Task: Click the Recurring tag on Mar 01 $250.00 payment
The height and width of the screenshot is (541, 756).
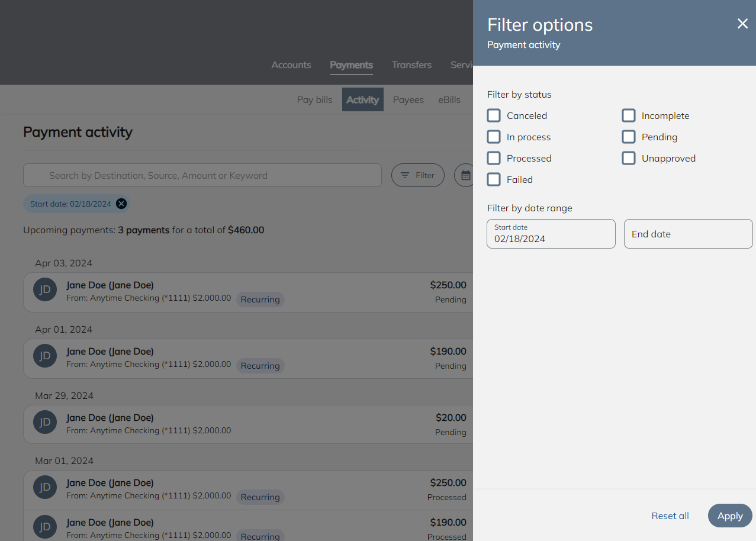Action: click(260, 497)
